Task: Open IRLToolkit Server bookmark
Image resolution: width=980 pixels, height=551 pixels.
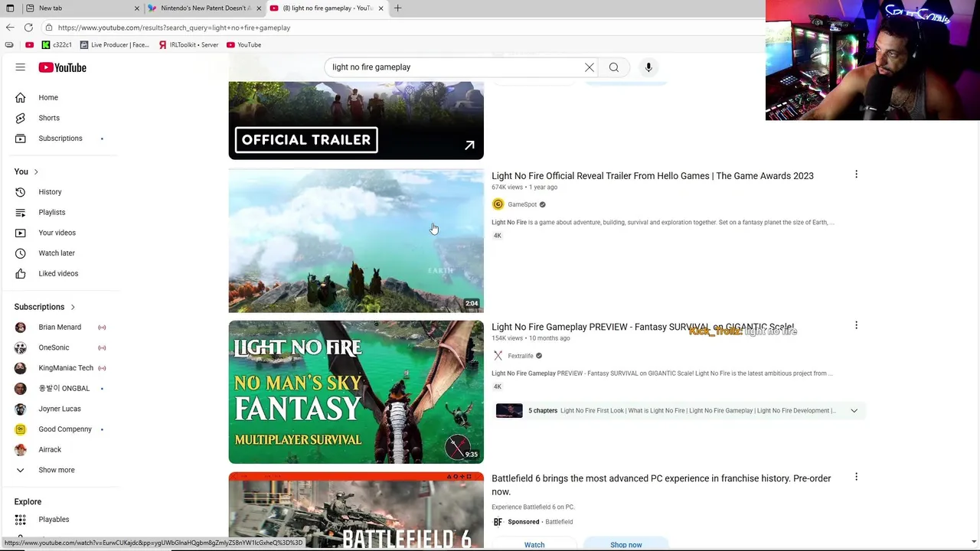Action: click(x=188, y=45)
